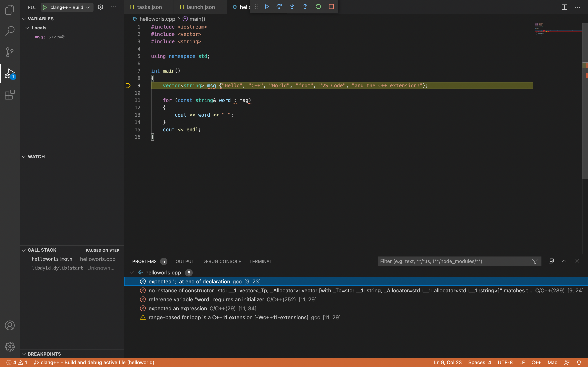Image resolution: width=588 pixels, height=367 pixels.
Task: Stop debugging with red square
Action: pos(331,7)
